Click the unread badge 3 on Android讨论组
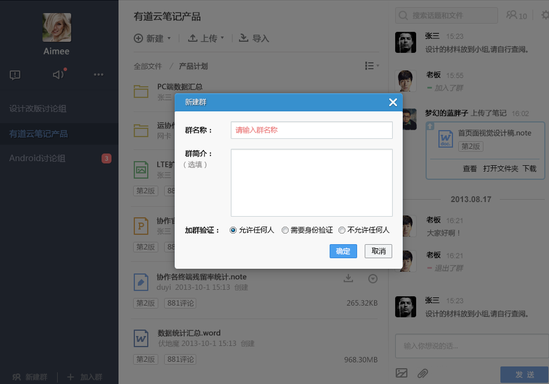549x384 pixels. 106,159
